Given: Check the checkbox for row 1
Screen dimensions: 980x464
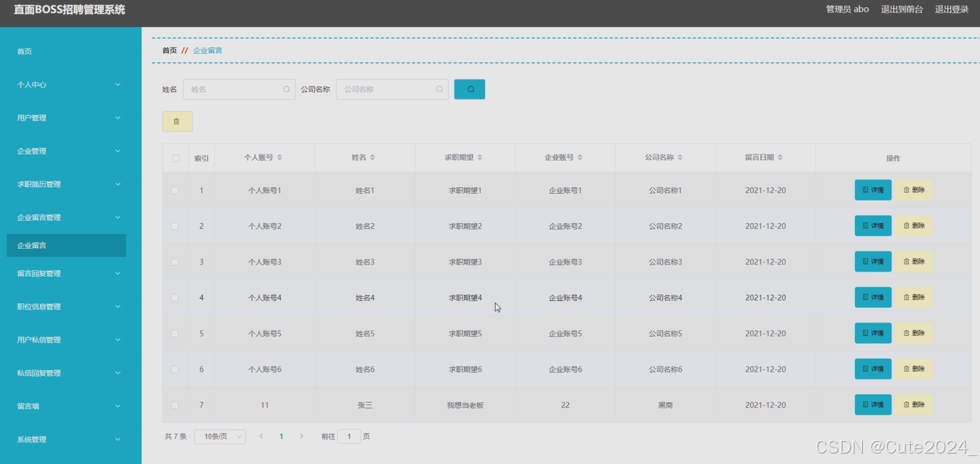Looking at the screenshot, I should click(175, 190).
